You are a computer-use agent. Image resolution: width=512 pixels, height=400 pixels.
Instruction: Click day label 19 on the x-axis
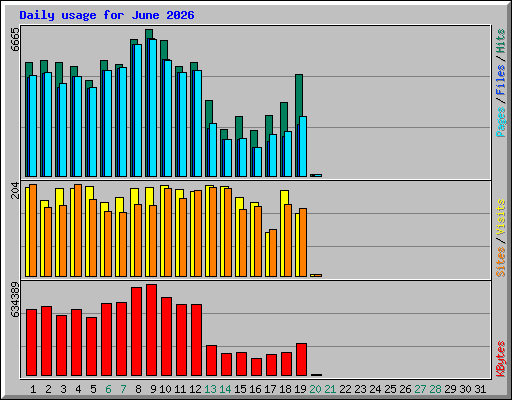pos(300,389)
